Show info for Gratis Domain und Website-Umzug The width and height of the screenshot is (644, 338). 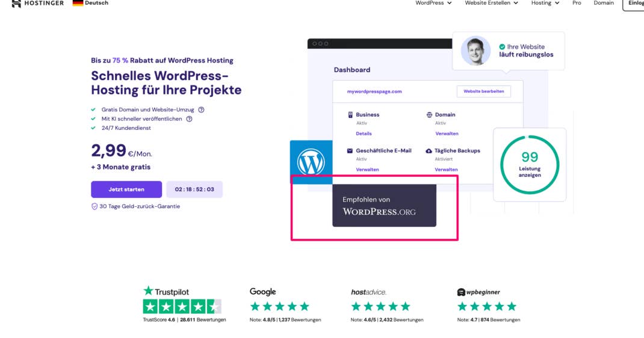tap(201, 110)
